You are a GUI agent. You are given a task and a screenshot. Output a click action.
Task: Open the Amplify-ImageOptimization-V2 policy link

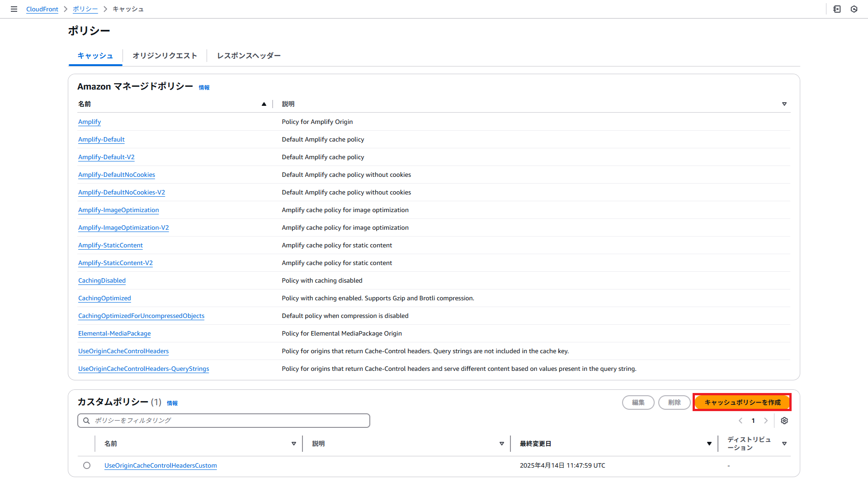point(123,227)
